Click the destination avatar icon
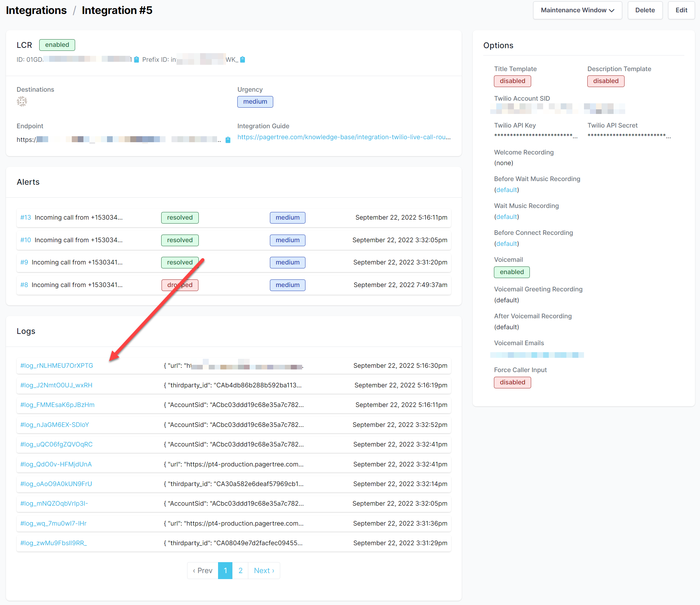The width and height of the screenshot is (700, 605). 22,101
